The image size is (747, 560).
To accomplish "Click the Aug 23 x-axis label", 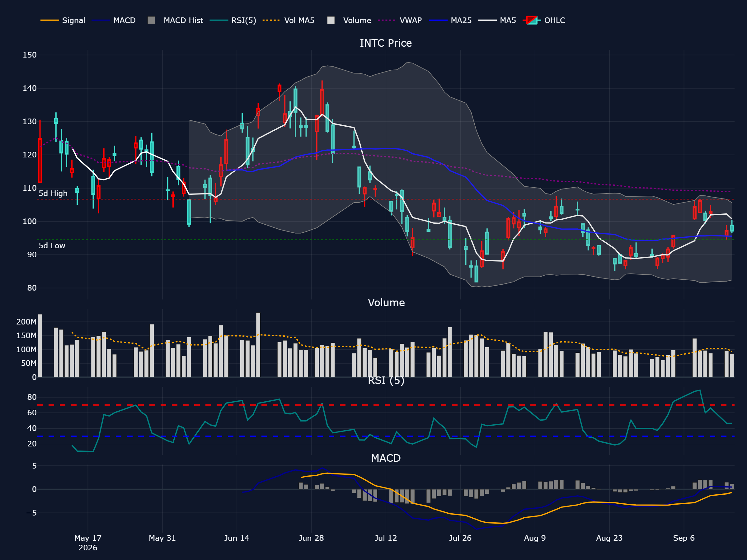I will point(609,538).
